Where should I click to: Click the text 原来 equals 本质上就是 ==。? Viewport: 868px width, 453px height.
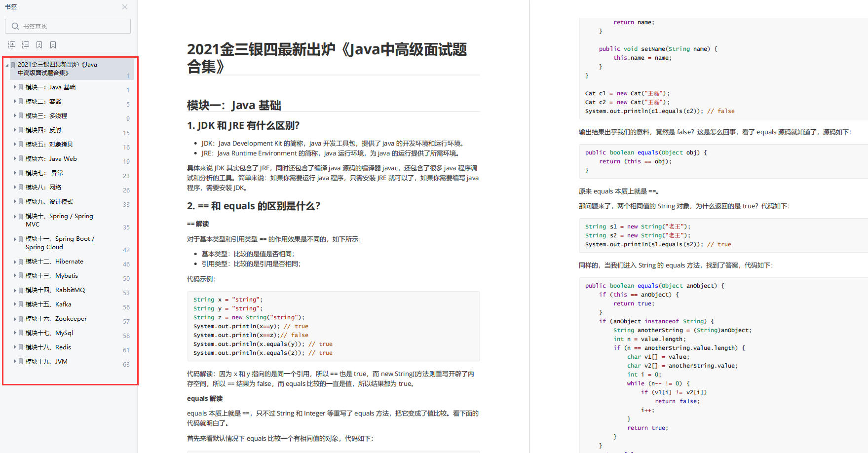point(619,191)
